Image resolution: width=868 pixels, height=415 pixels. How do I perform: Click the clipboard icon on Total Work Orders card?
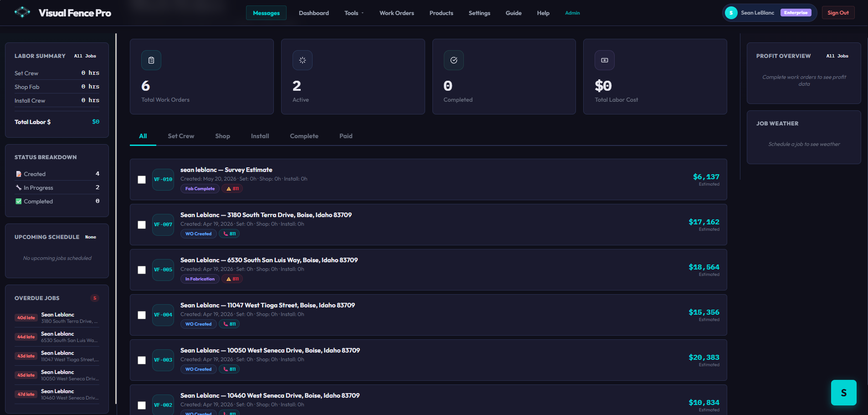tap(151, 60)
